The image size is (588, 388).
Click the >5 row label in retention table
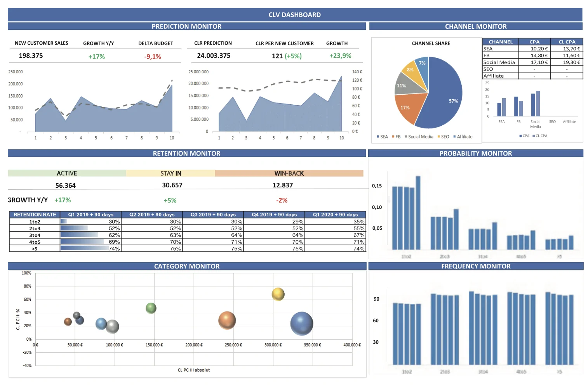[35, 249]
